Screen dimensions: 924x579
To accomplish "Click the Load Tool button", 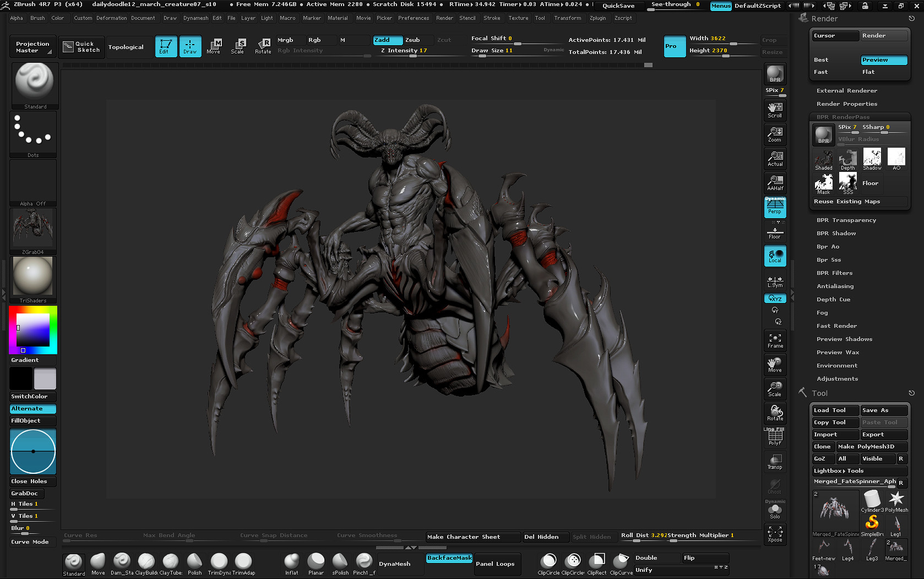I will [835, 410].
